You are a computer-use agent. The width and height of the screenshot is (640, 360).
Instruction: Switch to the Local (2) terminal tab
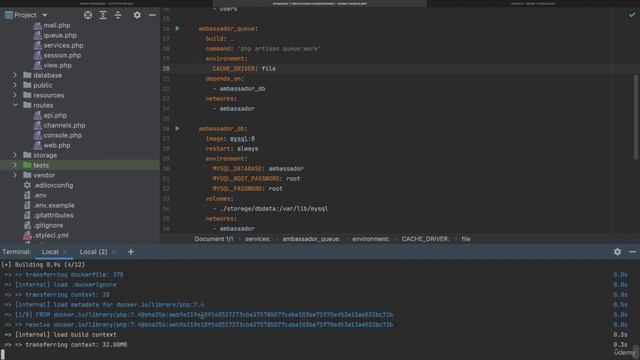(x=93, y=252)
